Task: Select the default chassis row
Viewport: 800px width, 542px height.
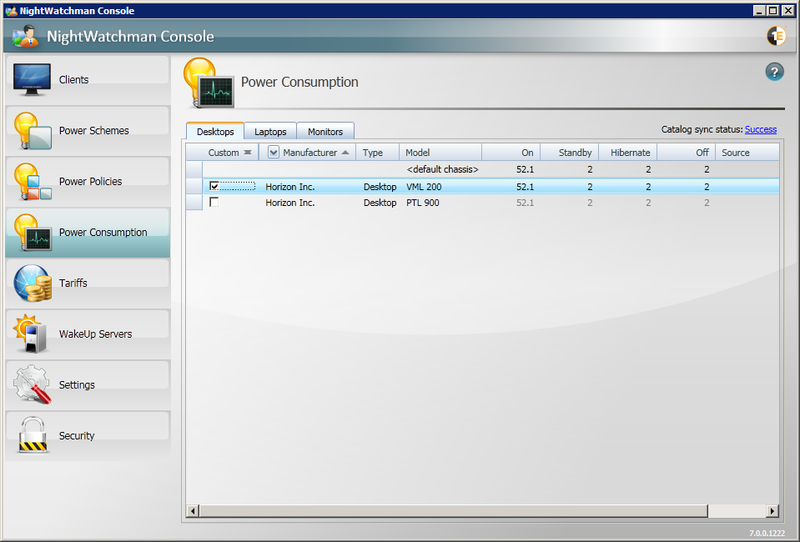Action: 442,170
